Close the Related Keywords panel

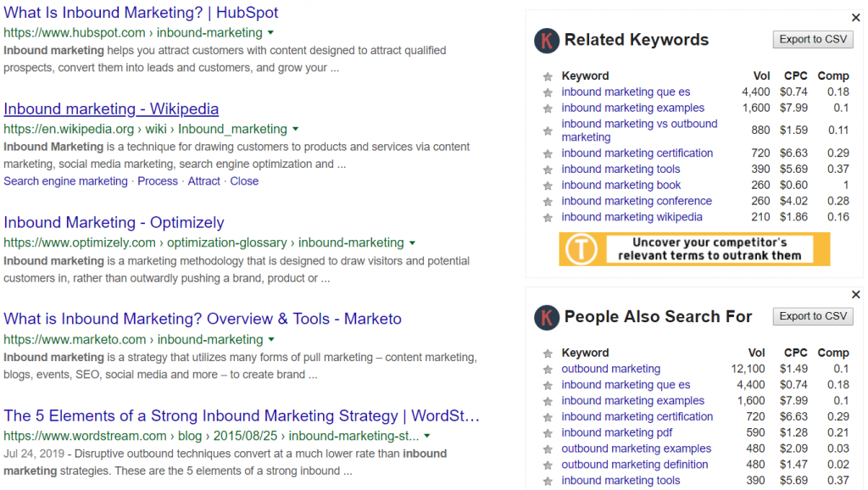click(856, 18)
